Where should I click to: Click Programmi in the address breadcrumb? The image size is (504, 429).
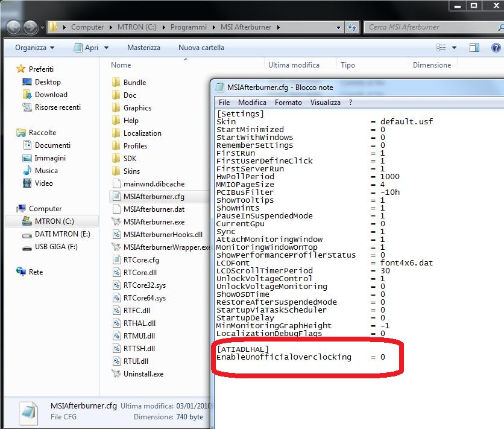point(188,27)
